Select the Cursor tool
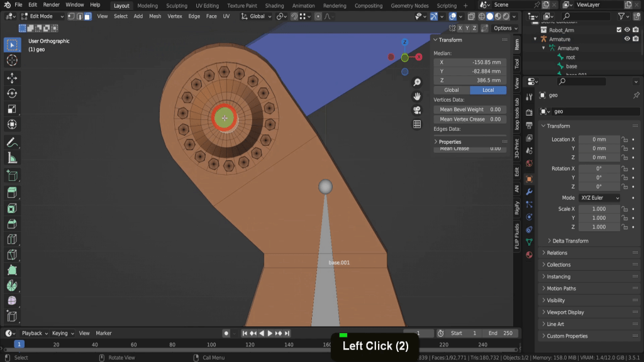Image resolution: width=644 pixels, height=362 pixels. click(x=11, y=60)
